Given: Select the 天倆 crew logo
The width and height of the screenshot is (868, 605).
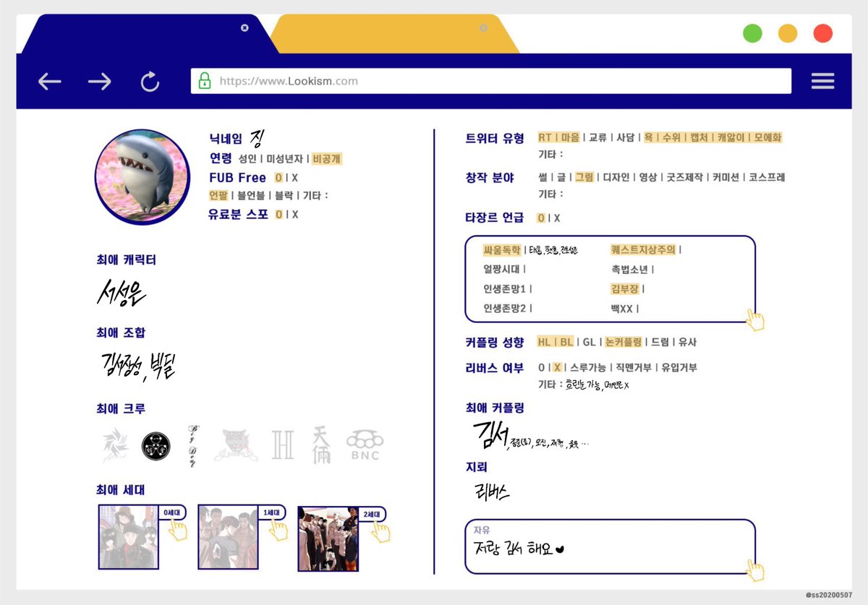Looking at the screenshot, I should coord(320,445).
